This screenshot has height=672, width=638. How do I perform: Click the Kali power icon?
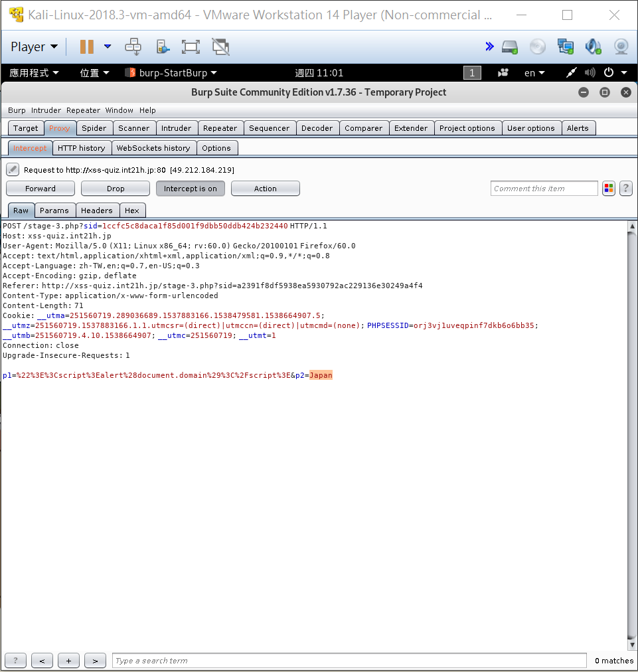[608, 72]
